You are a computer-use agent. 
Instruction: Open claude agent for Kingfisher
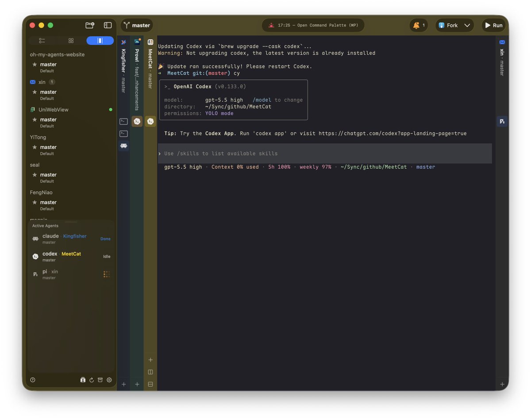coord(71,239)
